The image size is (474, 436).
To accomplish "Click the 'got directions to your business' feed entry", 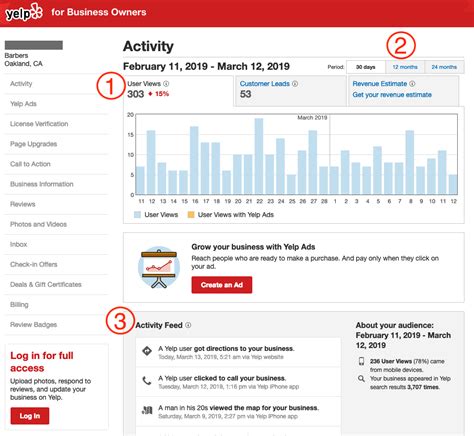I will [x=238, y=352].
